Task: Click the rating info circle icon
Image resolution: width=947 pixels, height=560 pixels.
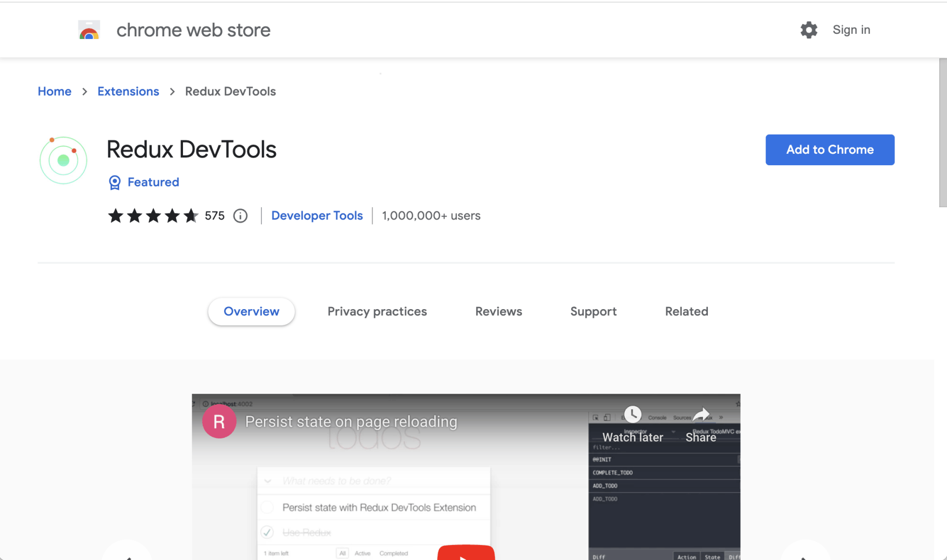Action: point(240,216)
